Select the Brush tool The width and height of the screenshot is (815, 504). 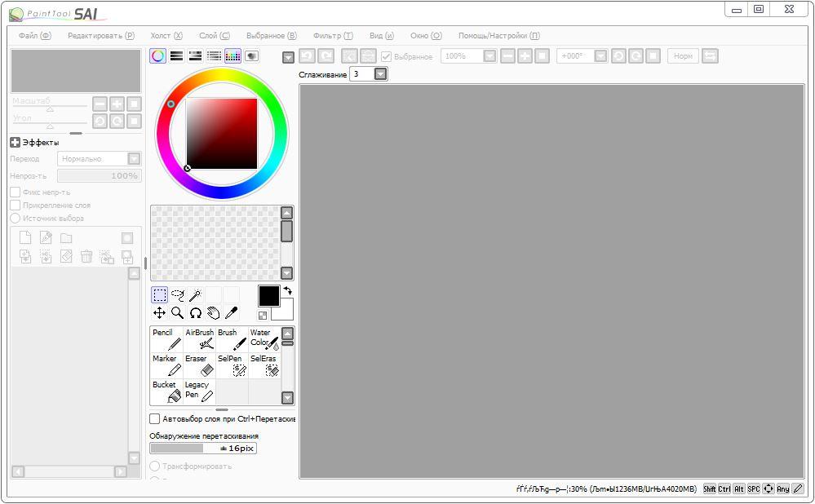click(x=232, y=339)
